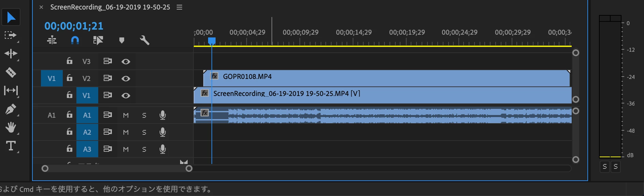
Task: Mute track A1
Action: tap(126, 115)
